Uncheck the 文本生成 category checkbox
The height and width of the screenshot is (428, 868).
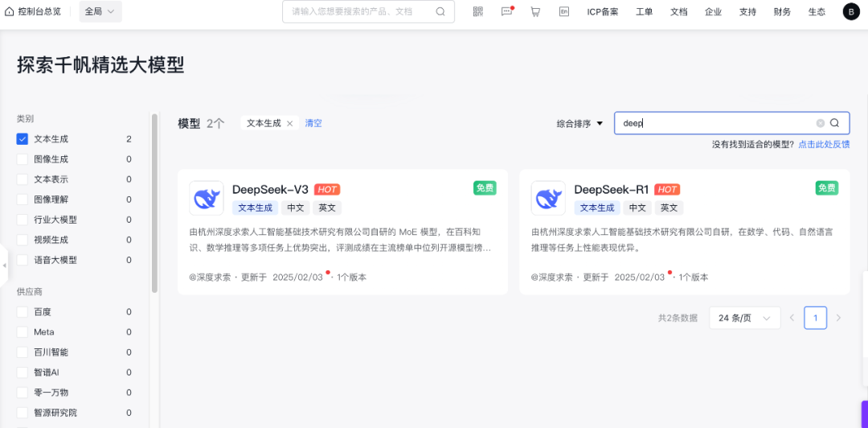23,139
